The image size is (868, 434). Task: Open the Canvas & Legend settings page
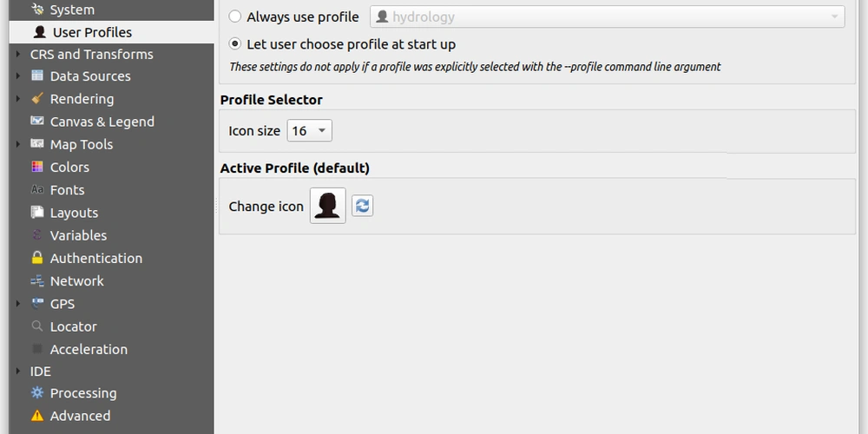pyautogui.click(x=102, y=122)
